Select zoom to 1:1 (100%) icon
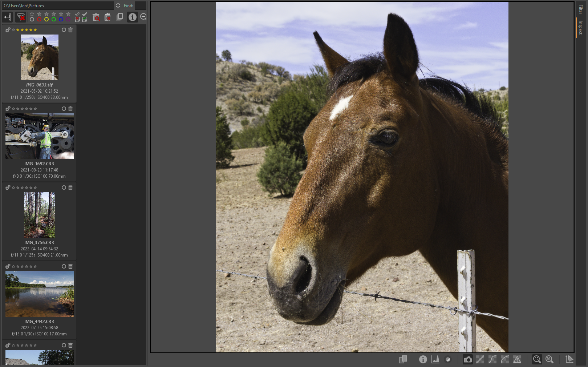This screenshot has width=588, height=367. pyautogui.click(x=549, y=359)
